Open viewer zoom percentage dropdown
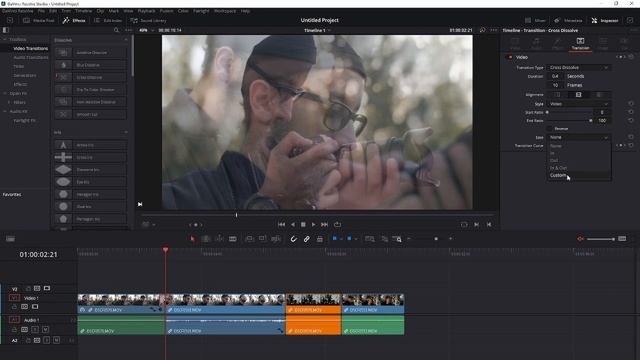 coord(147,30)
